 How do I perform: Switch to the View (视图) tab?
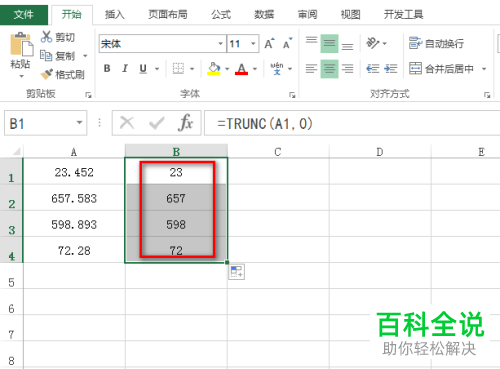pos(350,15)
